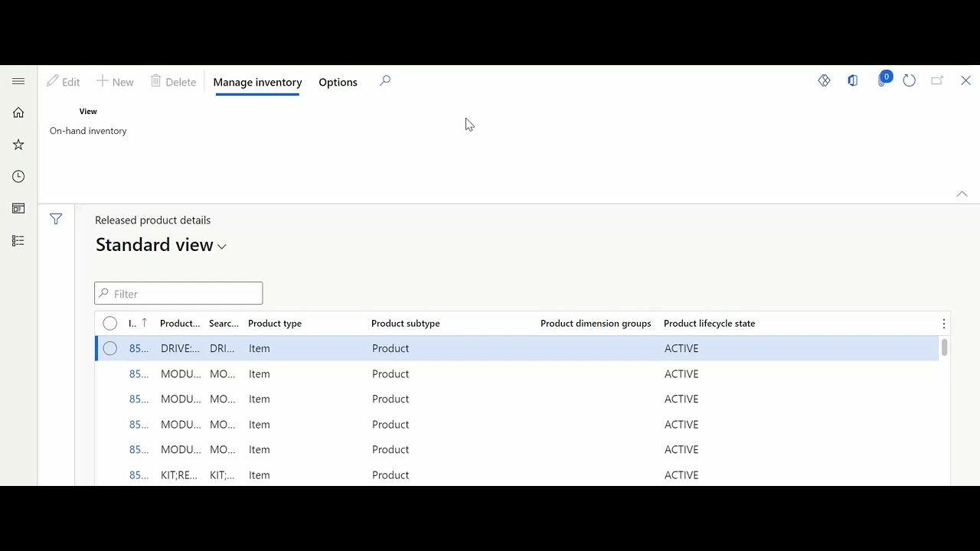Open On-hand inventory view
Viewport: 980px width, 551px height.
(88, 131)
